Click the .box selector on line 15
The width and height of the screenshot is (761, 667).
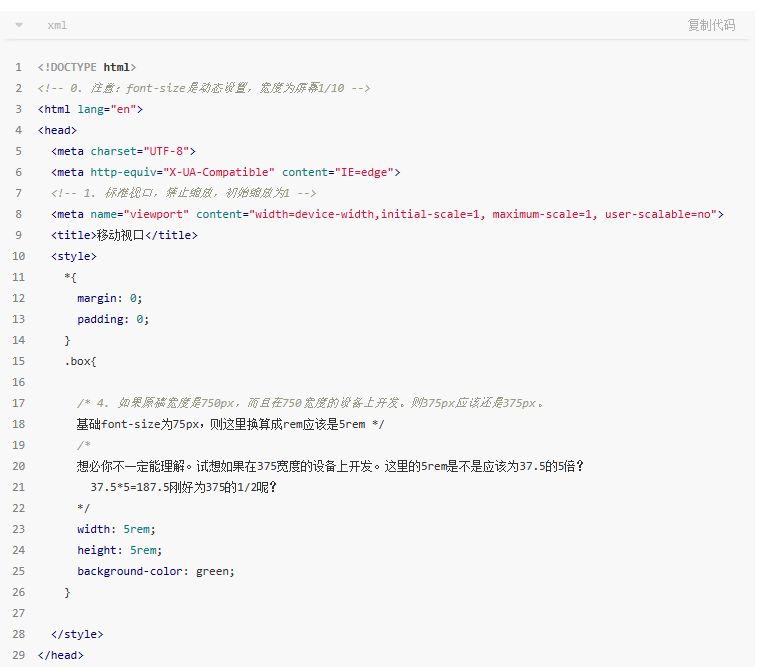pos(80,361)
